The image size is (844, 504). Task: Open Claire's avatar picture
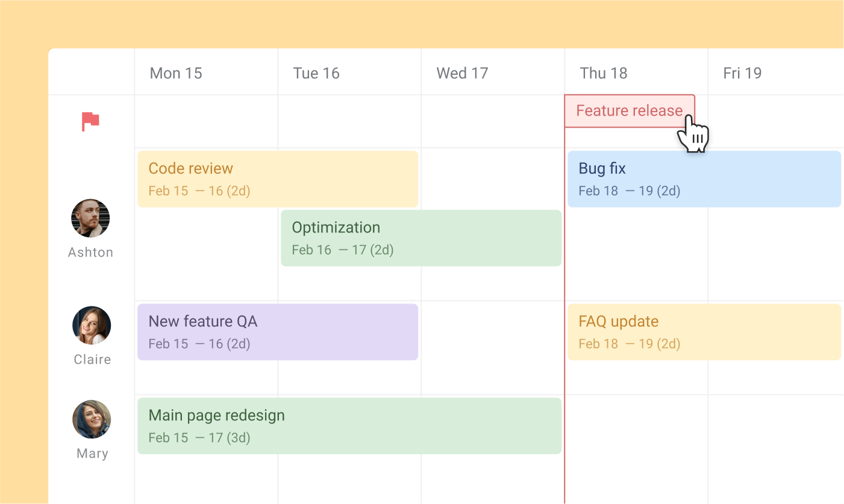92,325
